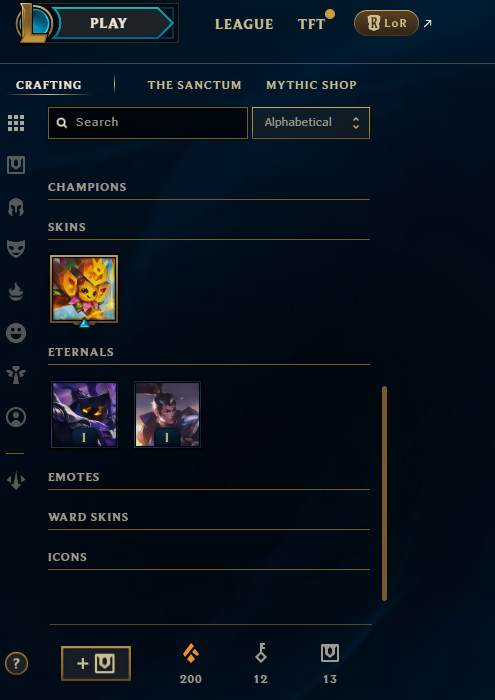The image size is (495, 700).
Task: Open the Mythic Shop tab
Action: (x=312, y=85)
